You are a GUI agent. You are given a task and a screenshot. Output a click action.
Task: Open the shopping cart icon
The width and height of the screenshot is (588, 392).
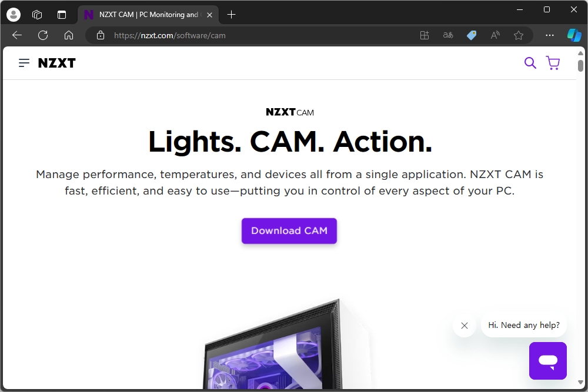[x=553, y=62]
